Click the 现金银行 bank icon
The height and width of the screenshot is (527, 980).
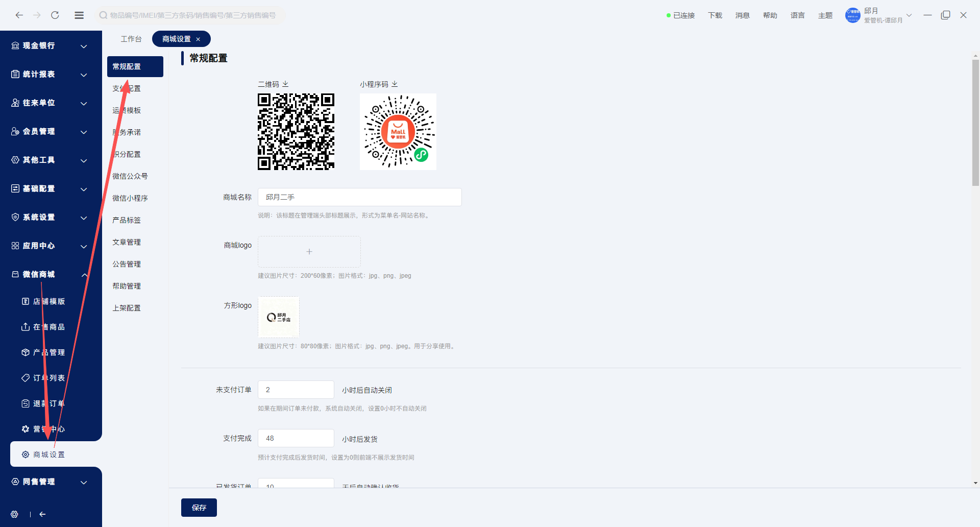click(x=15, y=45)
